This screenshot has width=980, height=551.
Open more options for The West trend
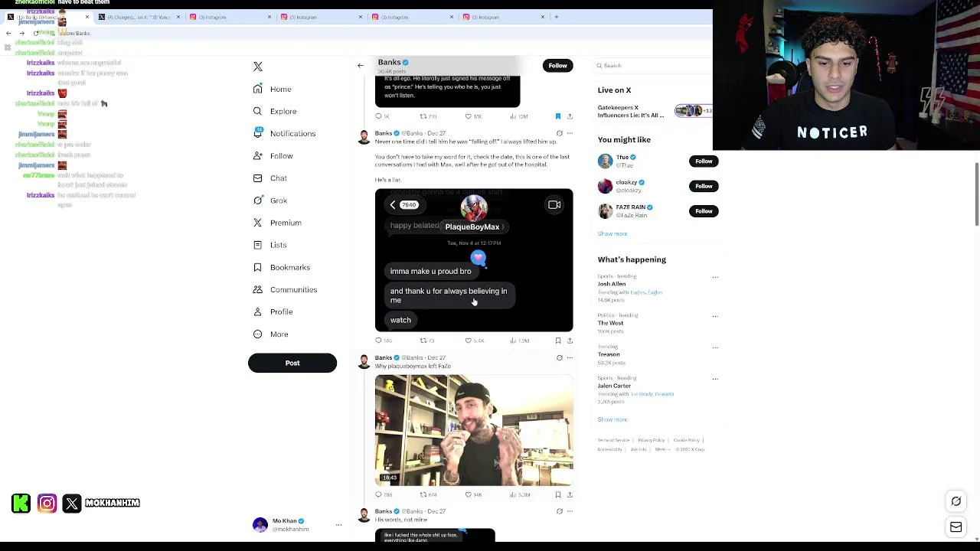(x=715, y=316)
